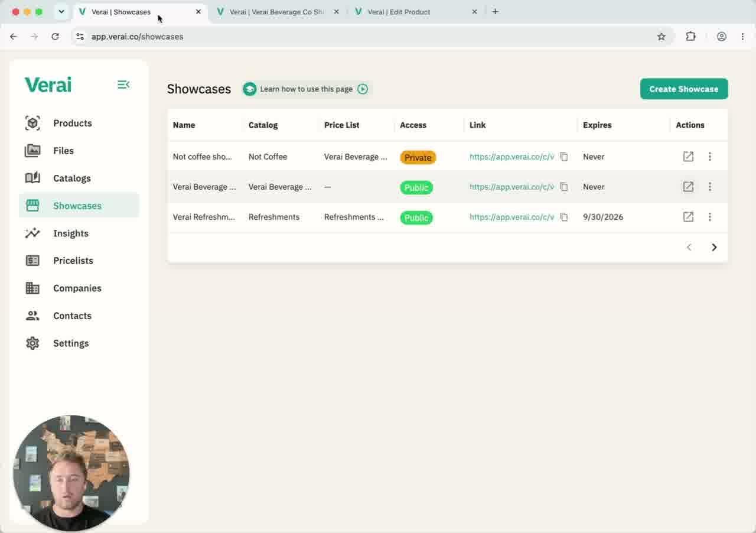This screenshot has height=533, width=756.
Task: Collapse the sidebar menu icon
Action: pos(123,85)
